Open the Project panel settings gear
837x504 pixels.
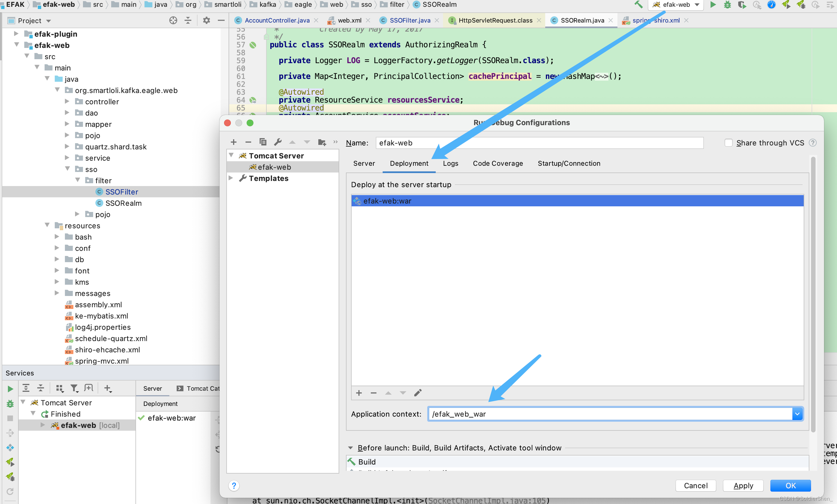click(206, 20)
